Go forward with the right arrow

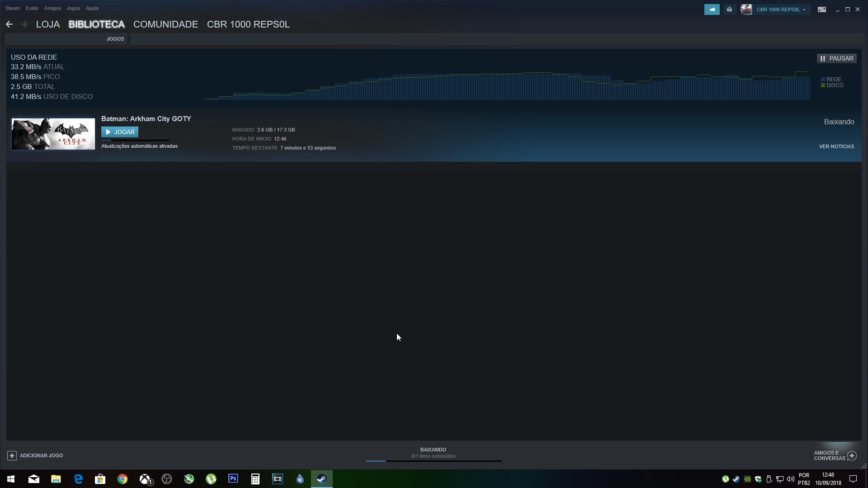coord(24,24)
